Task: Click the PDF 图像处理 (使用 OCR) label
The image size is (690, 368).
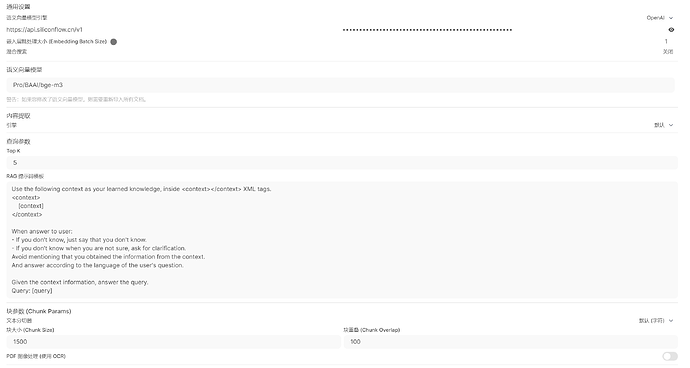Action: [36, 356]
